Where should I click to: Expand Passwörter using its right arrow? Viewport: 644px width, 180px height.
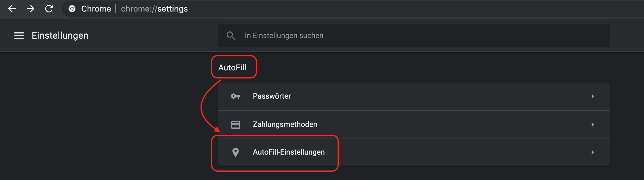tap(593, 96)
